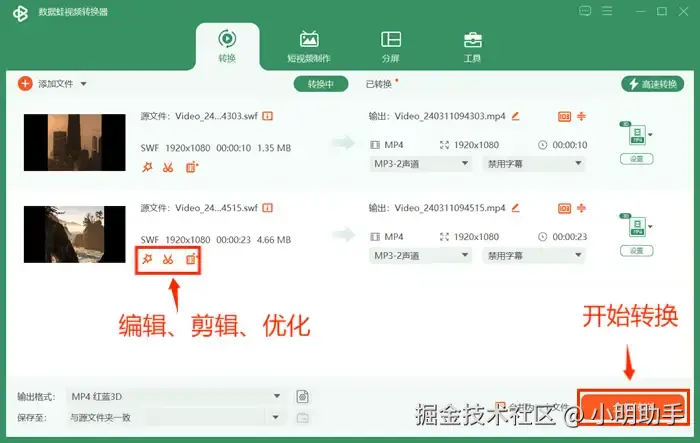Rename output Video_240311094303.mp4 with pencil icon
The width and height of the screenshot is (700, 443).
coord(516,116)
